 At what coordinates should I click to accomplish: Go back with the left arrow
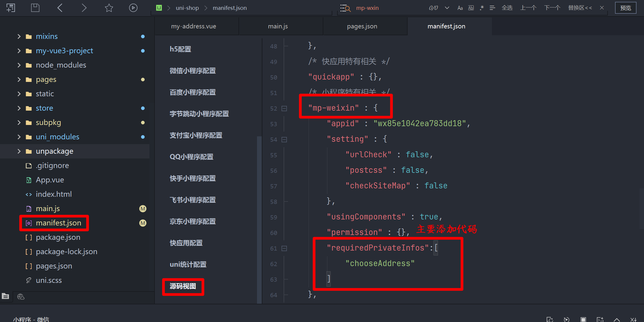click(x=60, y=8)
